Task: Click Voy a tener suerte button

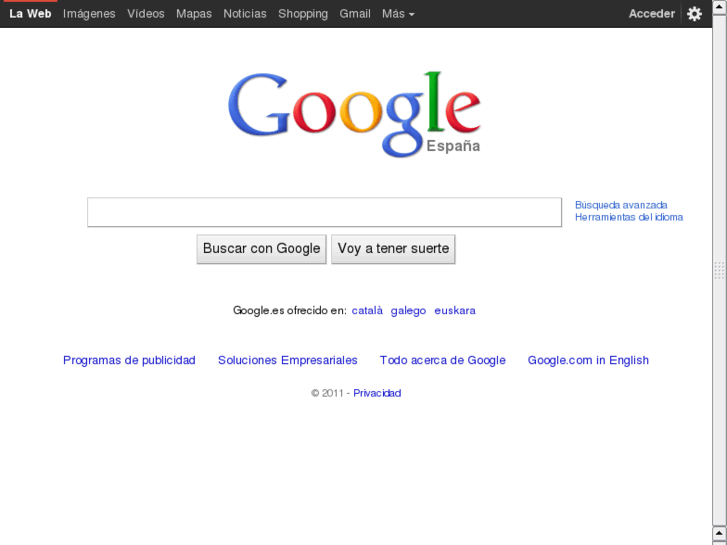Action: [x=393, y=249]
